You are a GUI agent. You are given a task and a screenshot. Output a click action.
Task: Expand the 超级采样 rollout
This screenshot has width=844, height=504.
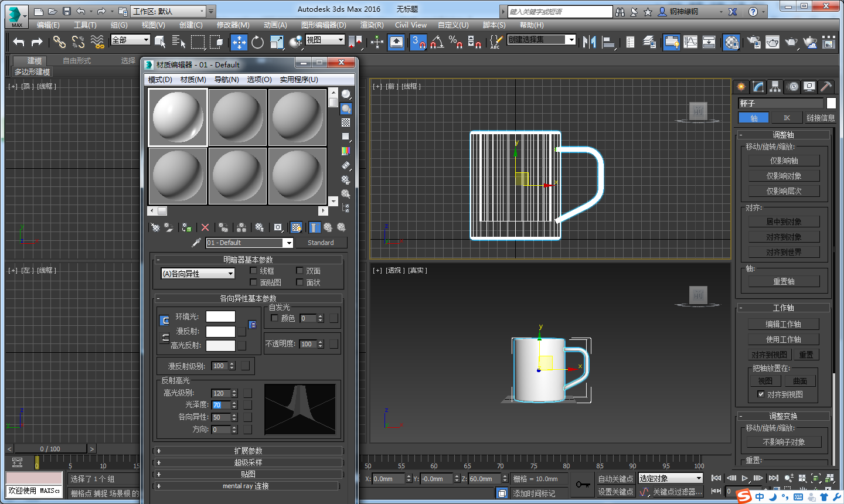(x=248, y=462)
